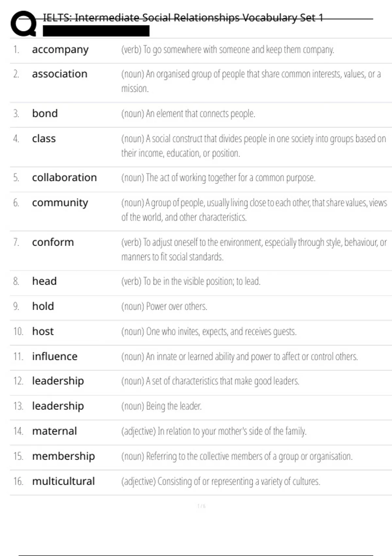The image size is (392, 556).
Task: Click the Quizlet Q logo icon
Action: tap(24, 23)
